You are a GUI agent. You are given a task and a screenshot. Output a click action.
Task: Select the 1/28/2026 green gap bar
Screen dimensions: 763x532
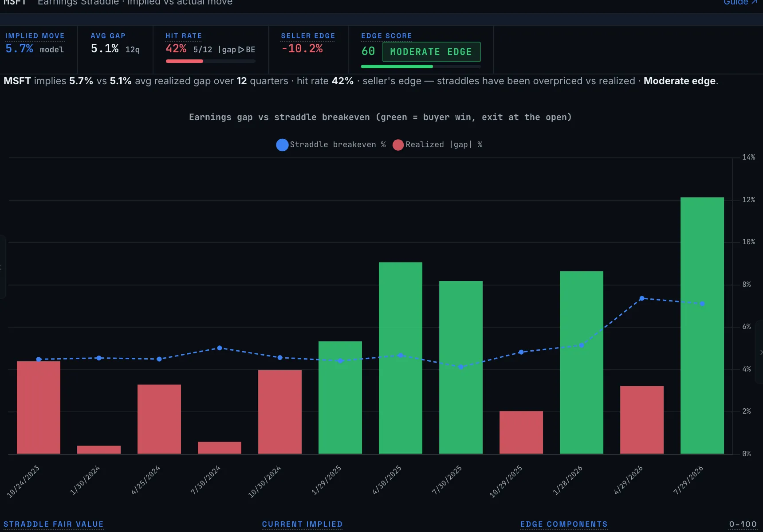582,363
